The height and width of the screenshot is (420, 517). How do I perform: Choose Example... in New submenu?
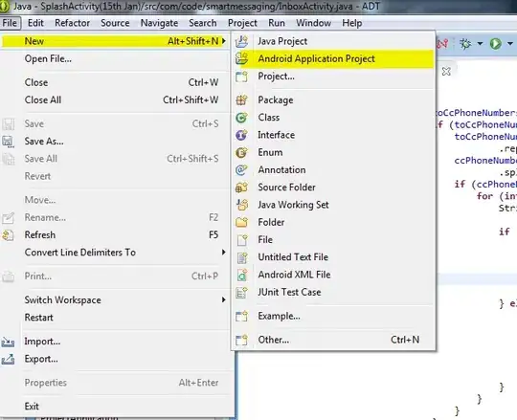point(334,317)
